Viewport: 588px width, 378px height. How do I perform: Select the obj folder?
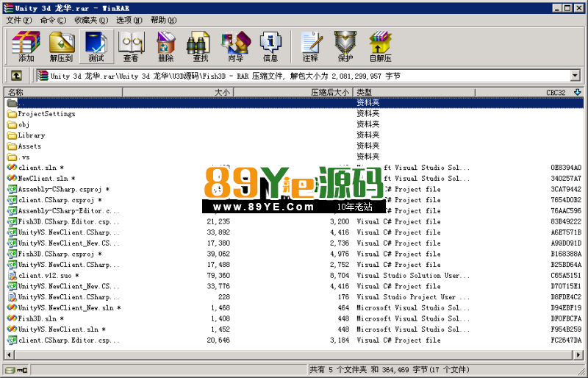point(24,124)
